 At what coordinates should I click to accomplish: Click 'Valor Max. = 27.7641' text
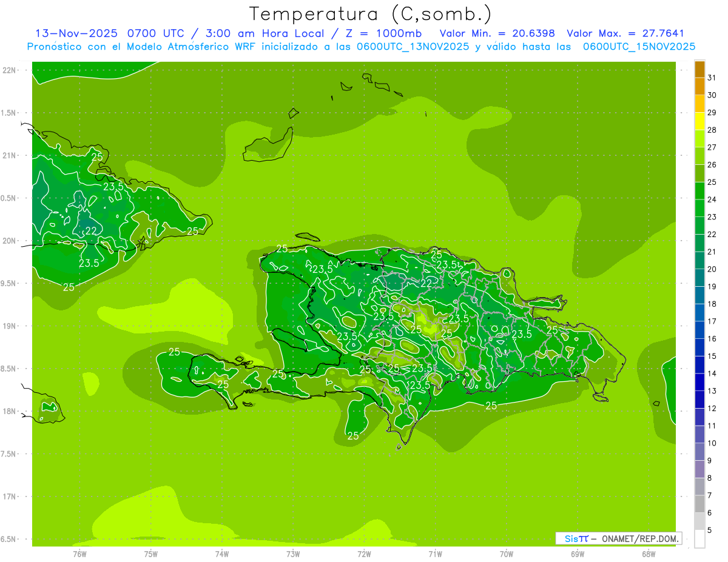[x=625, y=33]
